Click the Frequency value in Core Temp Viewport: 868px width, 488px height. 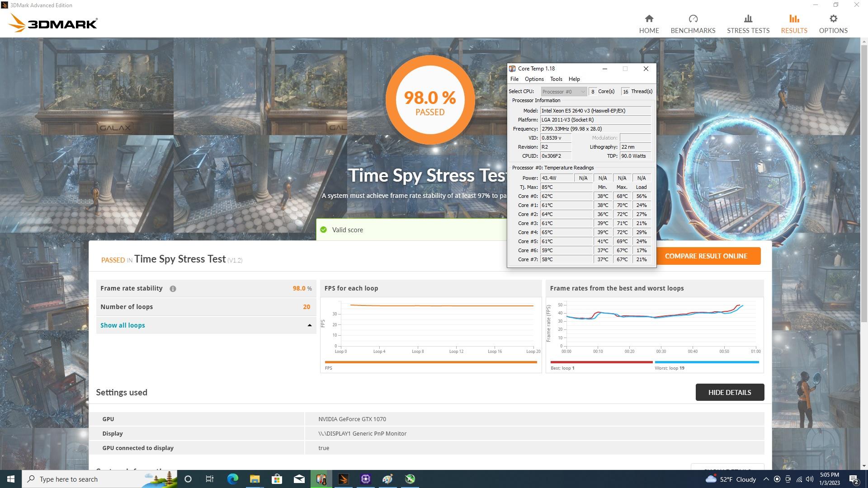click(x=595, y=129)
